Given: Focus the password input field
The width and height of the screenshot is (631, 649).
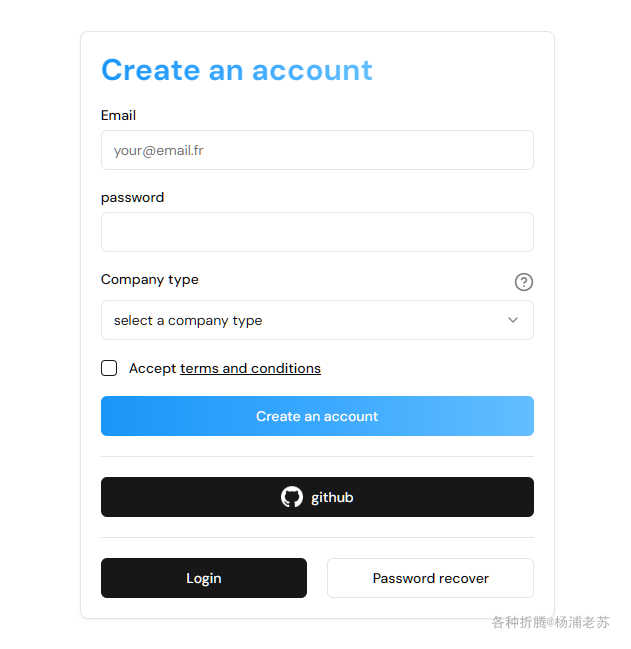Looking at the screenshot, I should click(317, 232).
